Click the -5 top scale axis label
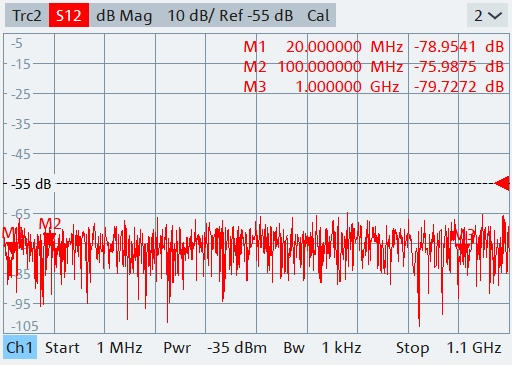The width and height of the screenshot is (512, 365). tap(17, 43)
